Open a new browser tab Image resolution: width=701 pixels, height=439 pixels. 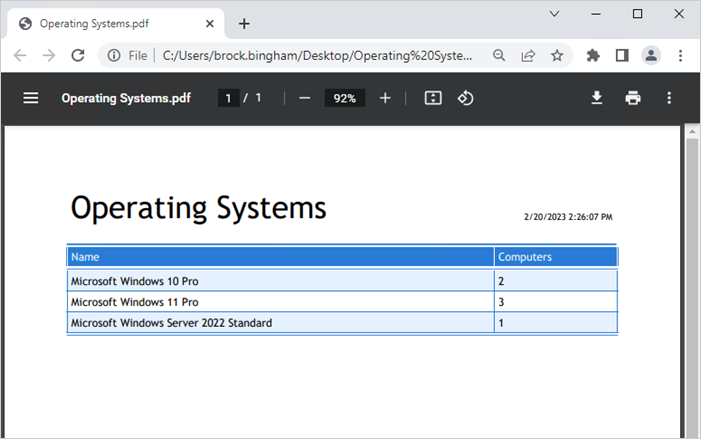point(244,24)
